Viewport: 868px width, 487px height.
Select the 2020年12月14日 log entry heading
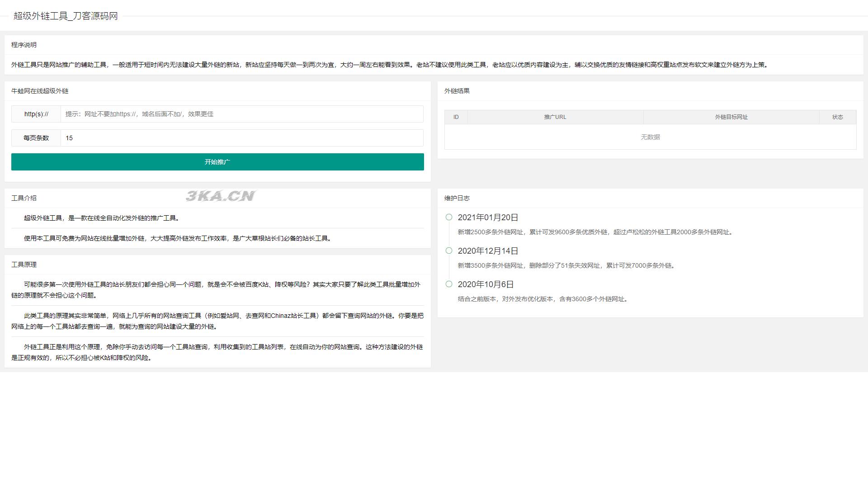pos(488,251)
